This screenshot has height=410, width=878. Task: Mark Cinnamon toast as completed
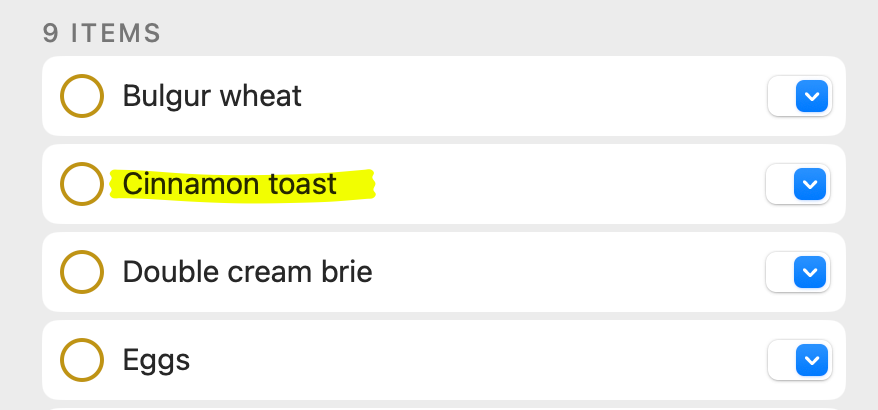click(x=82, y=184)
